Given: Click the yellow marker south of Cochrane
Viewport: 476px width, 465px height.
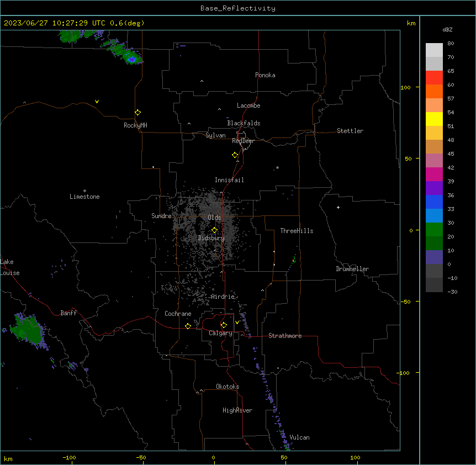Looking at the screenshot, I should pyautogui.click(x=188, y=326).
